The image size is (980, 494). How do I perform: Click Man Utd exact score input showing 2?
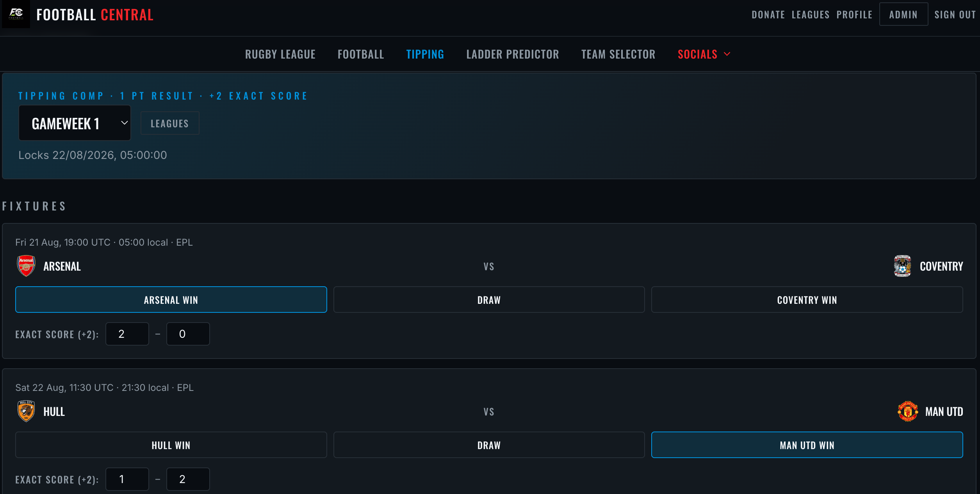click(x=188, y=479)
